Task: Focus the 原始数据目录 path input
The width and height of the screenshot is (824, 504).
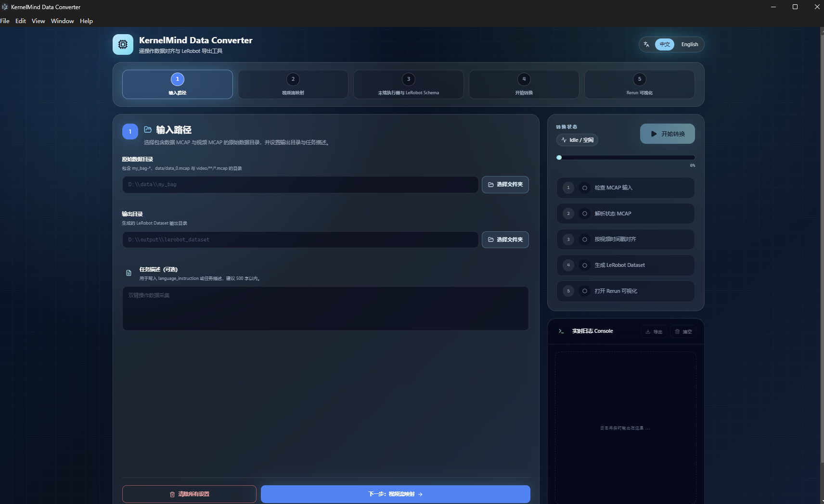Action: click(x=300, y=185)
